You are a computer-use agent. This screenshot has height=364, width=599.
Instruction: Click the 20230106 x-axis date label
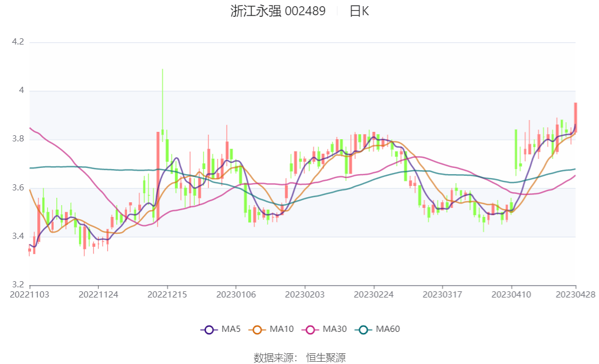(236, 294)
